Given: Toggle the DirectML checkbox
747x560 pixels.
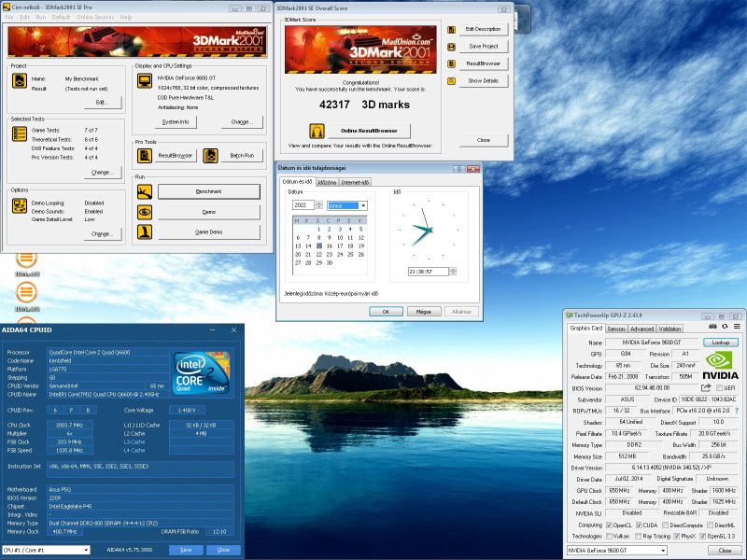Looking at the screenshot, I should (711, 525).
